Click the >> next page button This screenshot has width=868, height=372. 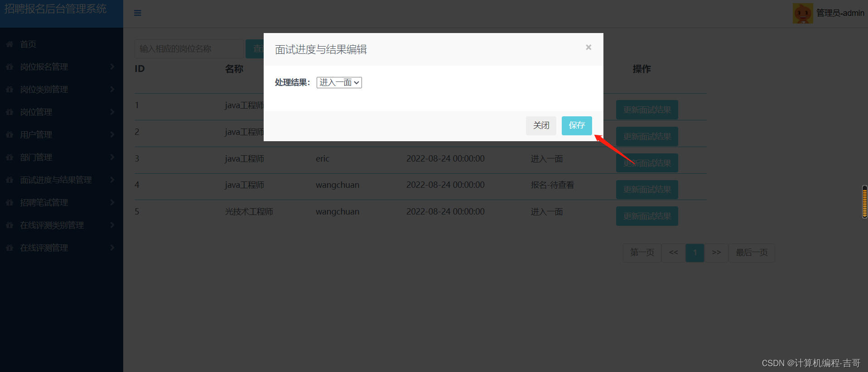716,253
